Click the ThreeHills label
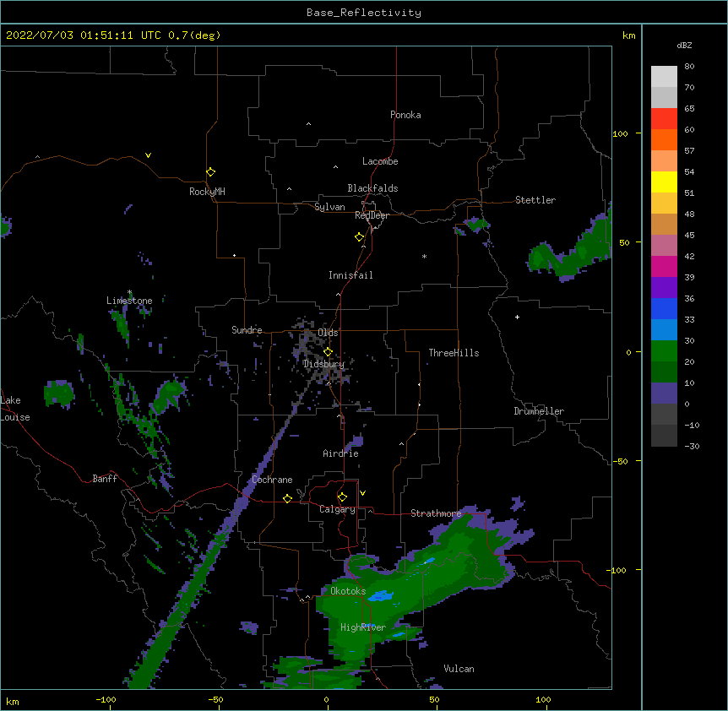Image resolution: width=728 pixels, height=711 pixels. (x=454, y=353)
